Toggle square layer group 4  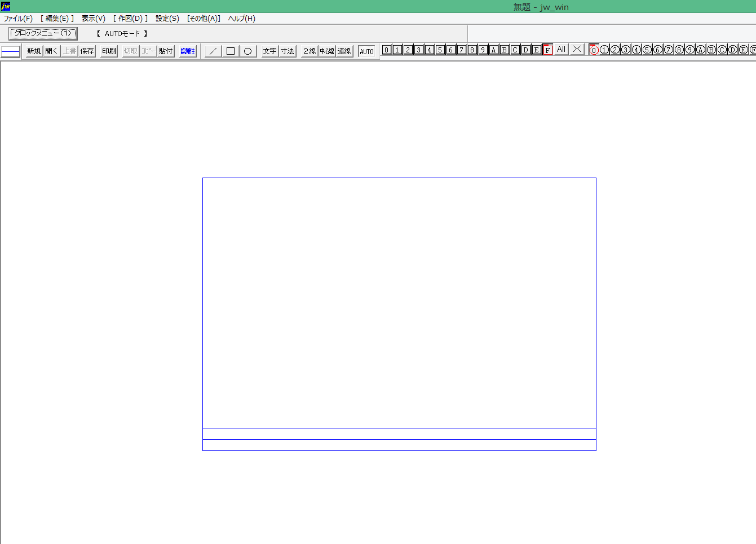[x=430, y=50]
